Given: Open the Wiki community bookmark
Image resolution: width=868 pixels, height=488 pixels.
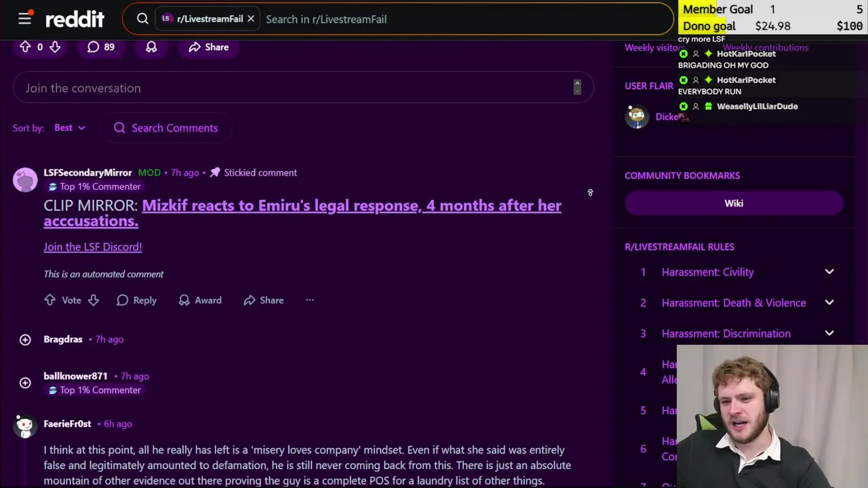Looking at the screenshot, I should [734, 203].
